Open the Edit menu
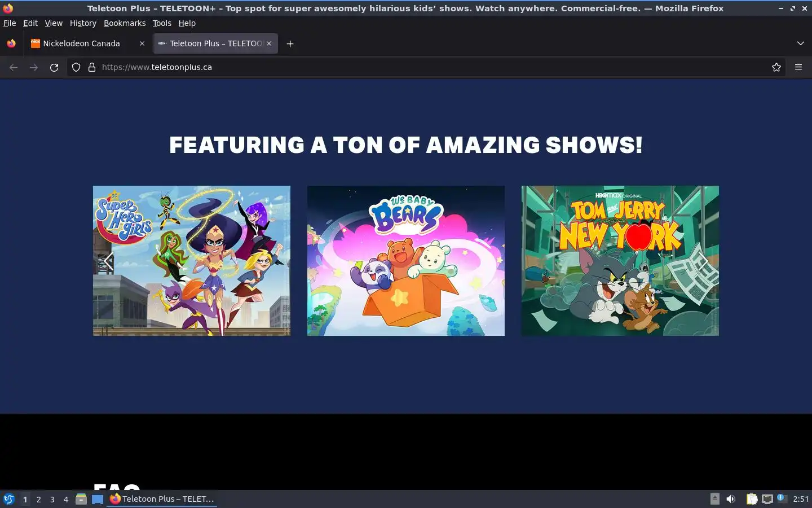Viewport: 812px width, 508px height. [30, 23]
